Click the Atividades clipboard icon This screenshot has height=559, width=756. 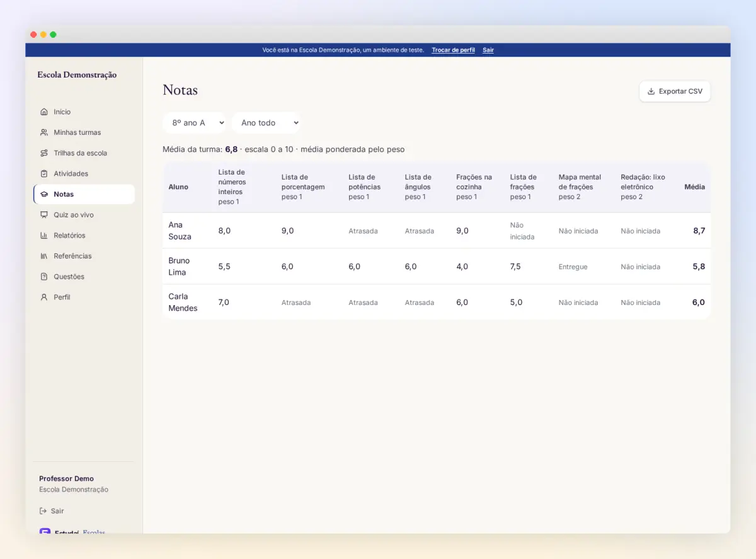click(x=44, y=173)
